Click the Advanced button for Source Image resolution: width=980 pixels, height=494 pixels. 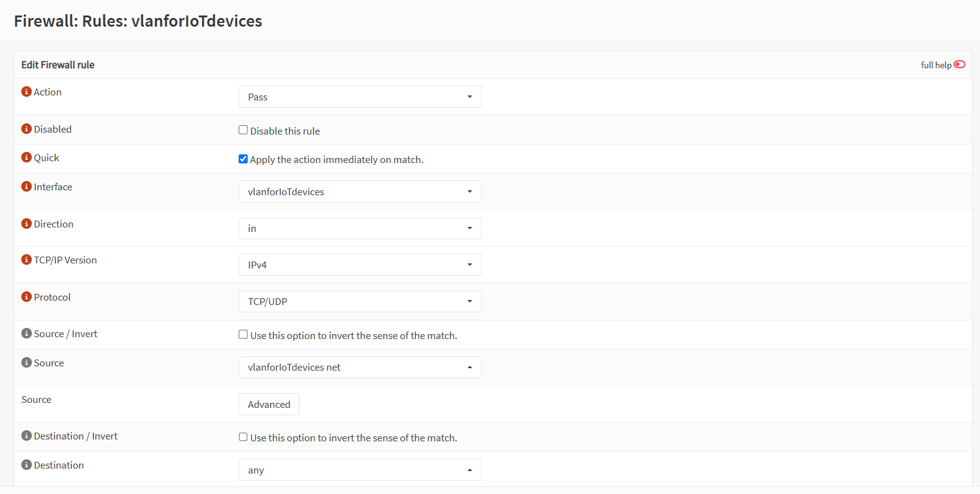[x=269, y=404]
